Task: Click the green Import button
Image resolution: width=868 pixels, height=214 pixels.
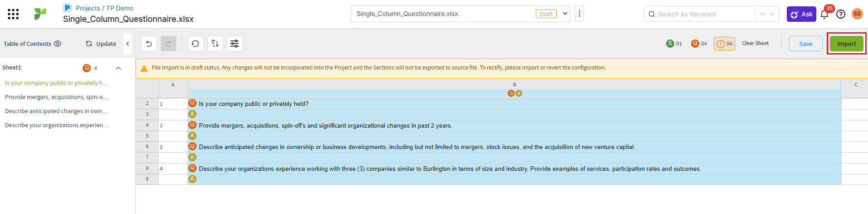Action: [846, 44]
